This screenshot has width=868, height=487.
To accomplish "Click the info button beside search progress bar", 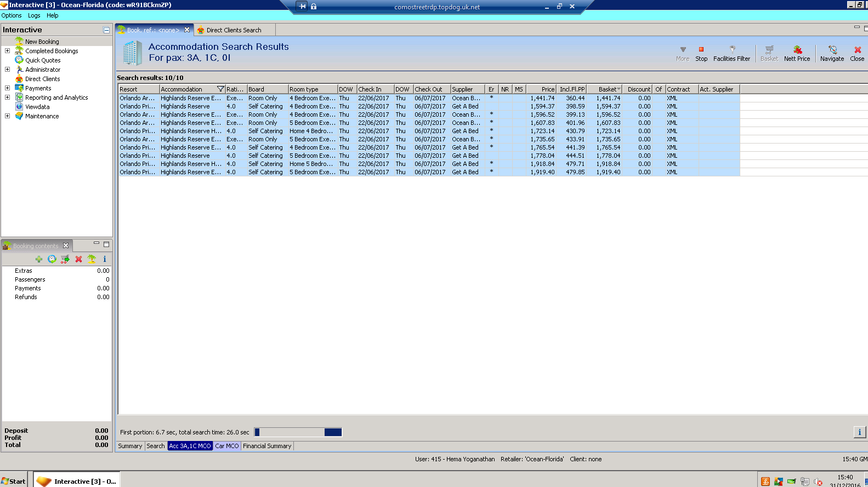I will click(859, 432).
